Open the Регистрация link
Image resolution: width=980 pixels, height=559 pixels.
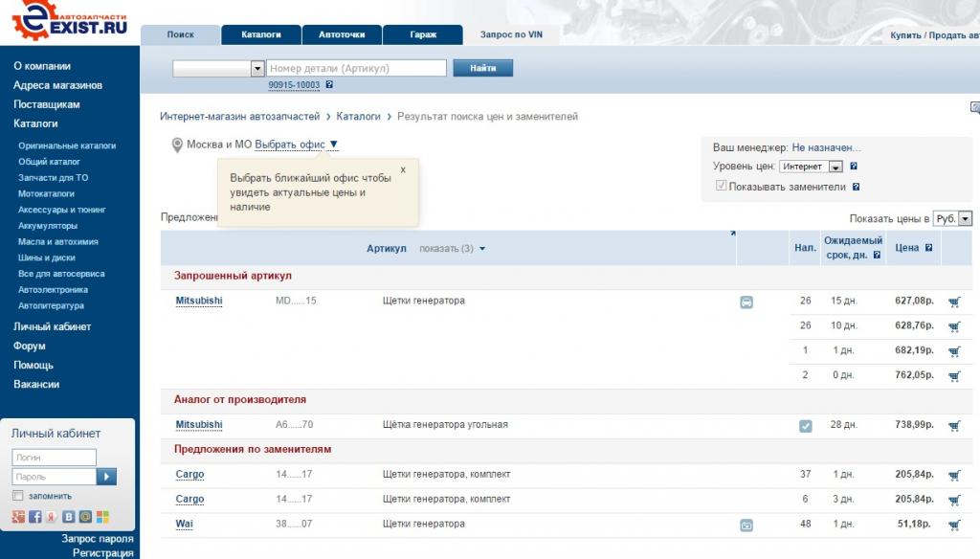102,552
